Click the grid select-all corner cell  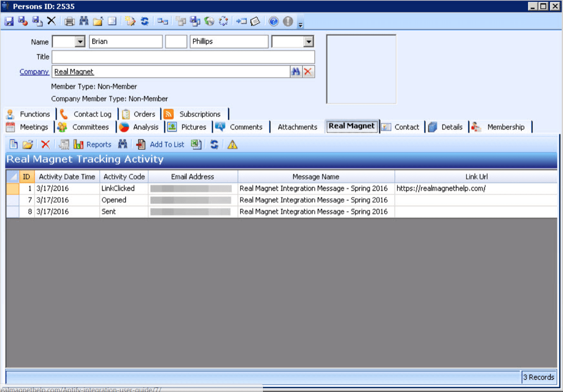(x=12, y=176)
